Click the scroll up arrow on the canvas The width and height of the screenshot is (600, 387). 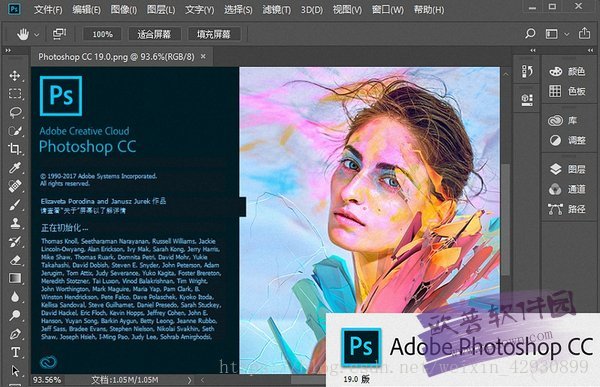click(506, 74)
